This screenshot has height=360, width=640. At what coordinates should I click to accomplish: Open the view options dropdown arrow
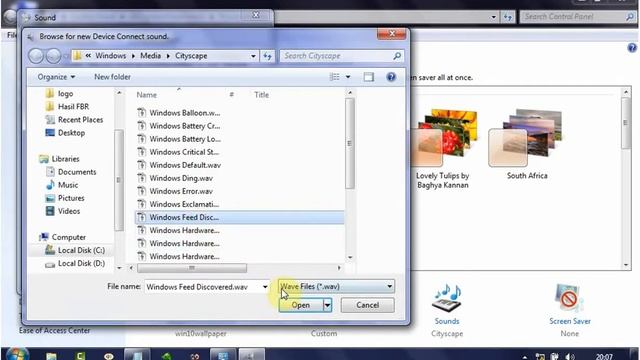pos(348,77)
